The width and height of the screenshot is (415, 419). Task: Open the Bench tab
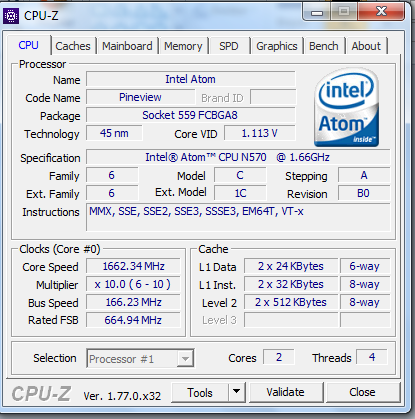[x=324, y=46]
